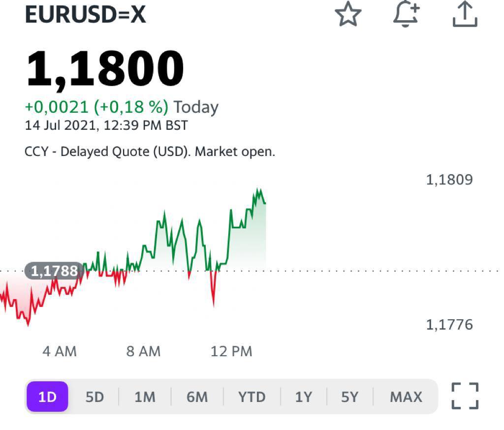Click the 8 AM time axis label
The height and width of the screenshot is (430, 504).
coord(143,351)
